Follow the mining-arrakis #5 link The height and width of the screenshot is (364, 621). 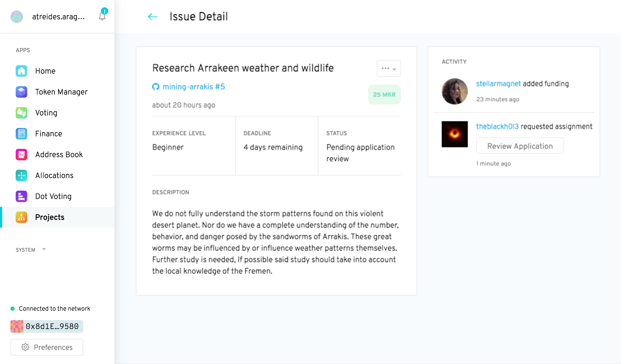click(x=193, y=87)
